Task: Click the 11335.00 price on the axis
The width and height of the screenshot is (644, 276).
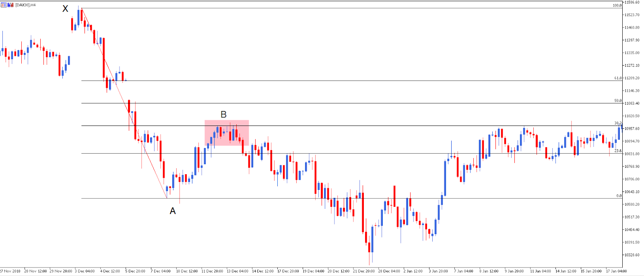Action: [x=632, y=53]
